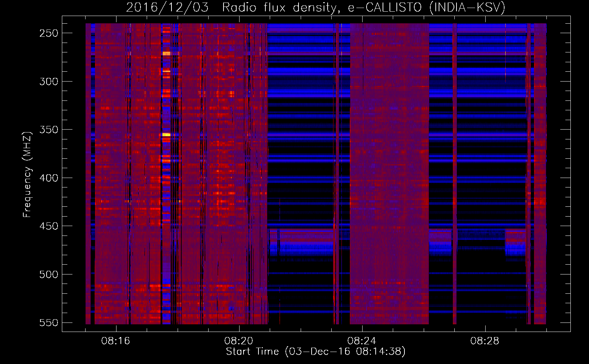This screenshot has height=364, width=589.
Task: Click the Frequency (MHZ) axis label
Action: click(x=27, y=175)
